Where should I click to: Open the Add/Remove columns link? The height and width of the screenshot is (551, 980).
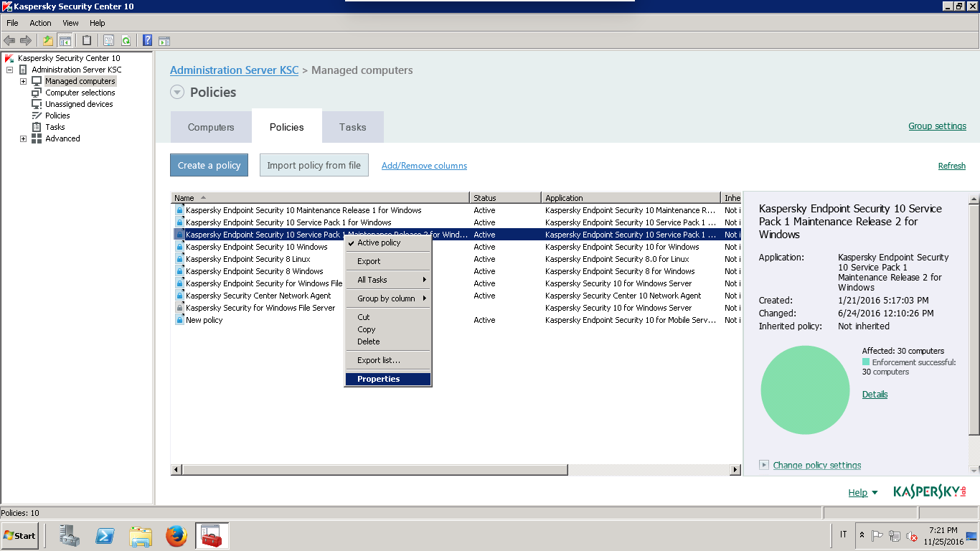424,166
